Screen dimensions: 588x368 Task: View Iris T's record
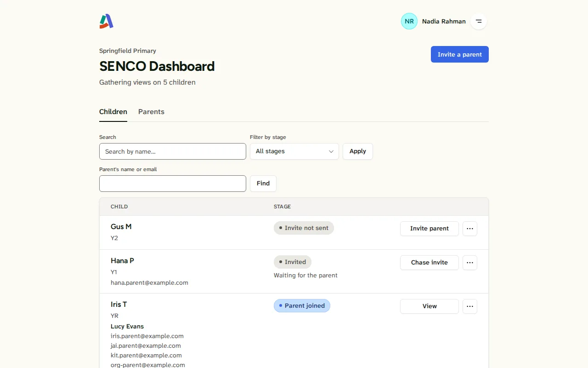coord(430,306)
